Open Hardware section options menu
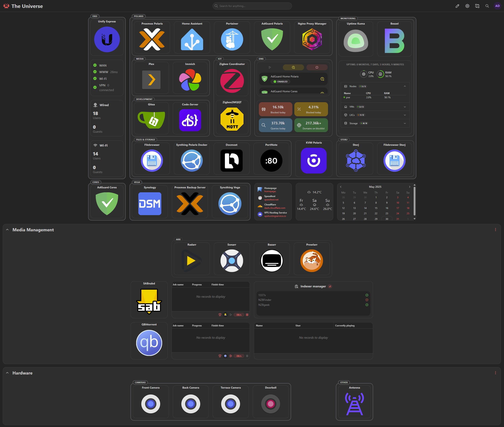 point(495,373)
